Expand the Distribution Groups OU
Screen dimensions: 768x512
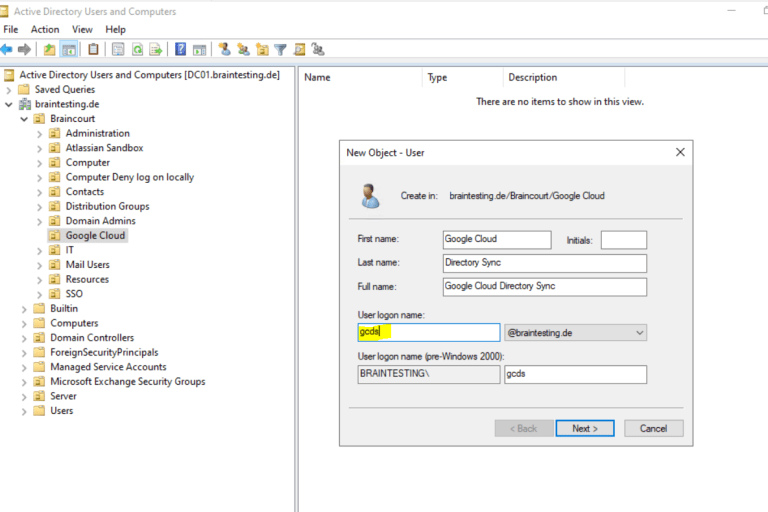pyautogui.click(x=40, y=207)
